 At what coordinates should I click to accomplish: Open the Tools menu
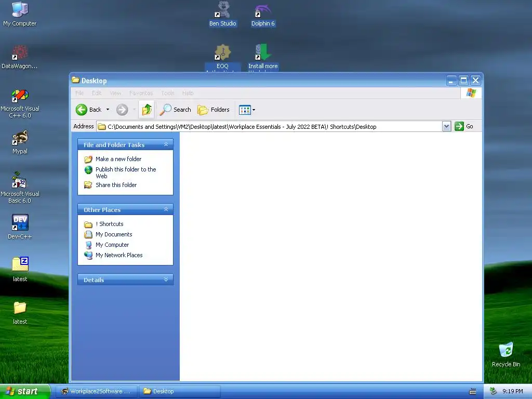[168, 93]
